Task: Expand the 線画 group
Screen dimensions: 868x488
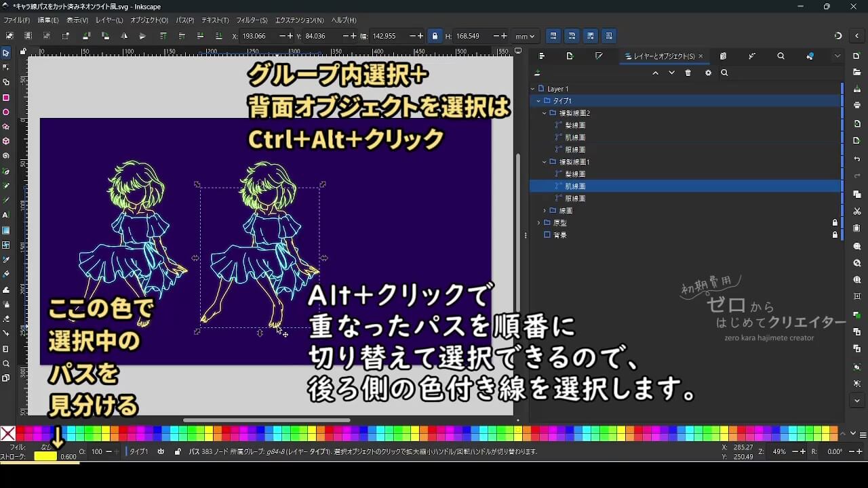Action: click(545, 210)
